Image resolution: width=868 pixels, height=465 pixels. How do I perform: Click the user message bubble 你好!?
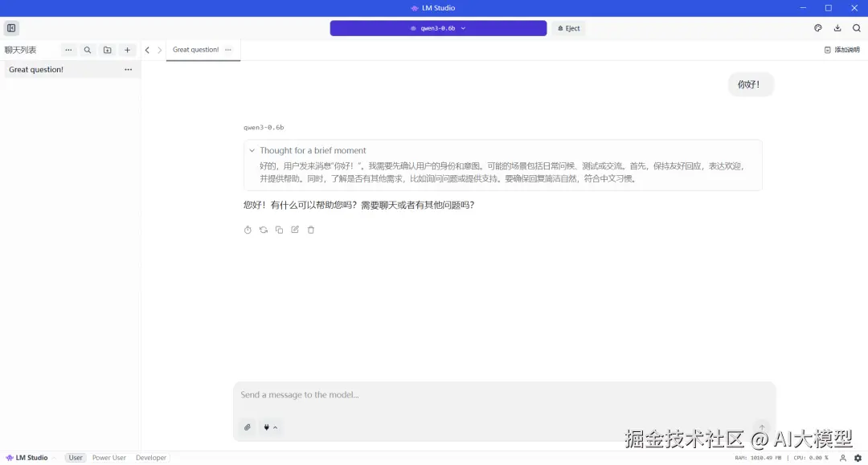click(750, 84)
